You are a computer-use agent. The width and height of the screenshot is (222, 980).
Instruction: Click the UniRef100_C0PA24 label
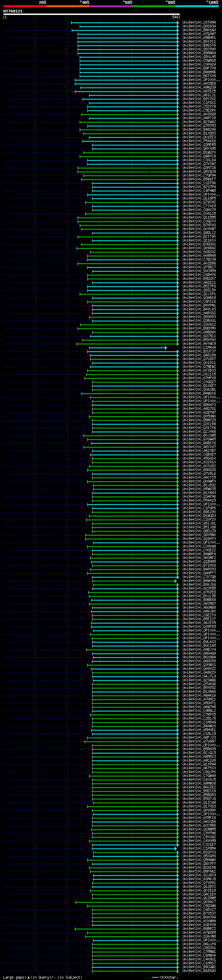click(199, 64)
